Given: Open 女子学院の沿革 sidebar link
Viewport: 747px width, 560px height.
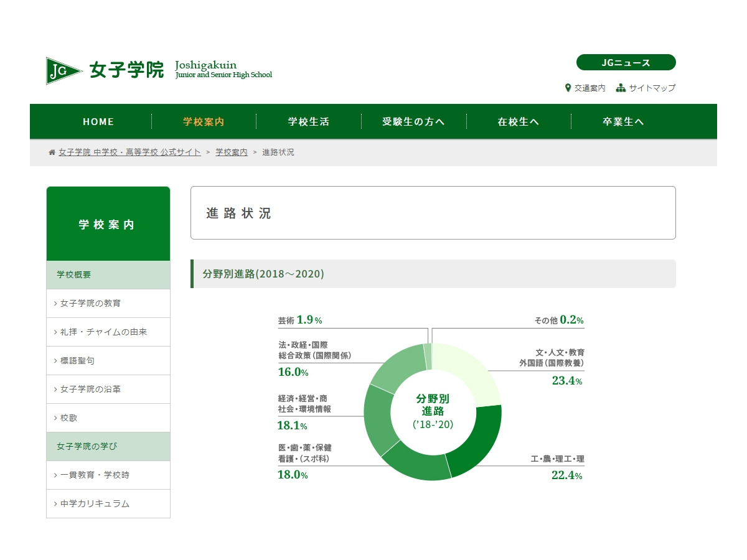Looking at the screenshot, I should [x=91, y=390].
